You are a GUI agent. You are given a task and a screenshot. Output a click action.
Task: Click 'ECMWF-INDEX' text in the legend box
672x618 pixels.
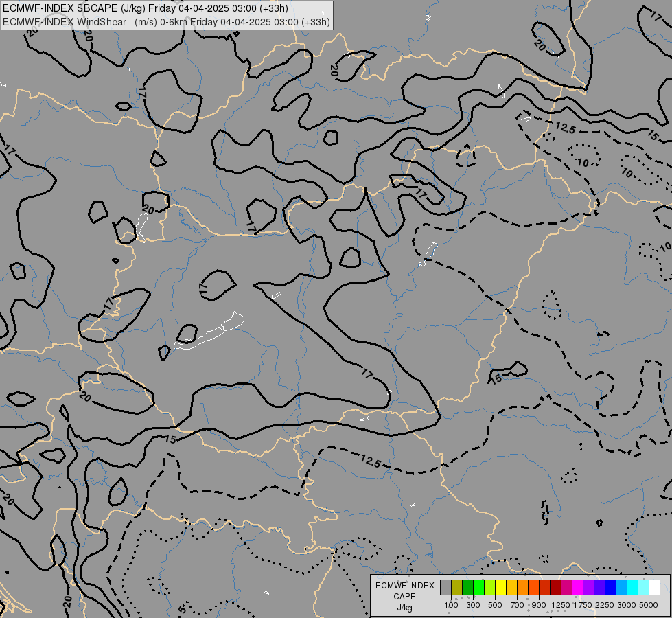tap(404, 586)
